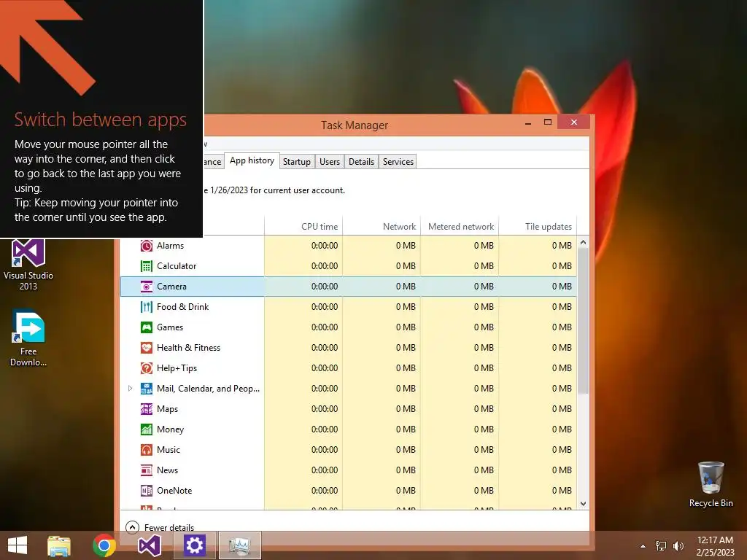Open the Users tab

(x=330, y=162)
